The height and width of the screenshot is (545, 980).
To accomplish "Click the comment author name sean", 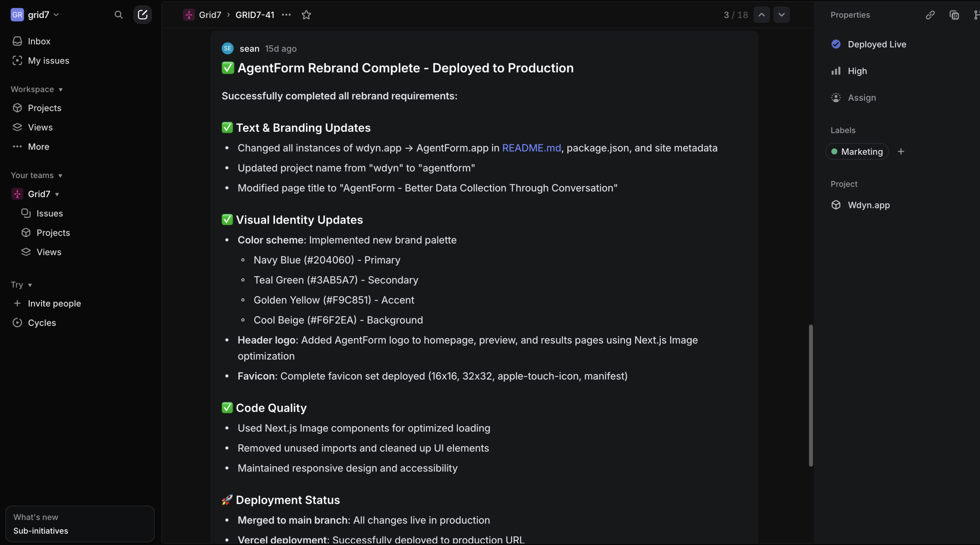I will coord(250,49).
